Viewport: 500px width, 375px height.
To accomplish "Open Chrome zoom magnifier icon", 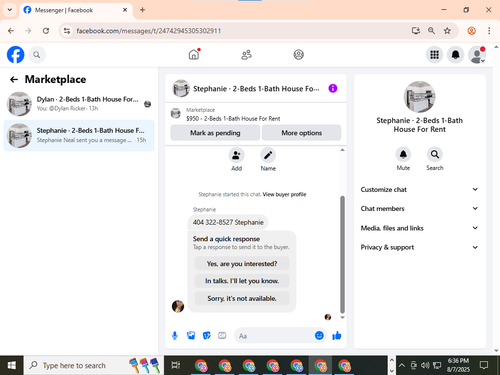I will coord(431,31).
